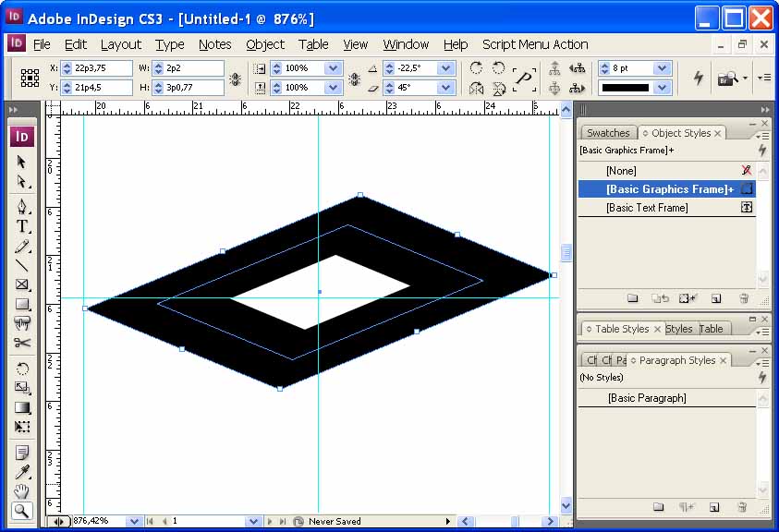Select the Zoom tool
The width and height of the screenshot is (779, 532).
[x=21, y=511]
